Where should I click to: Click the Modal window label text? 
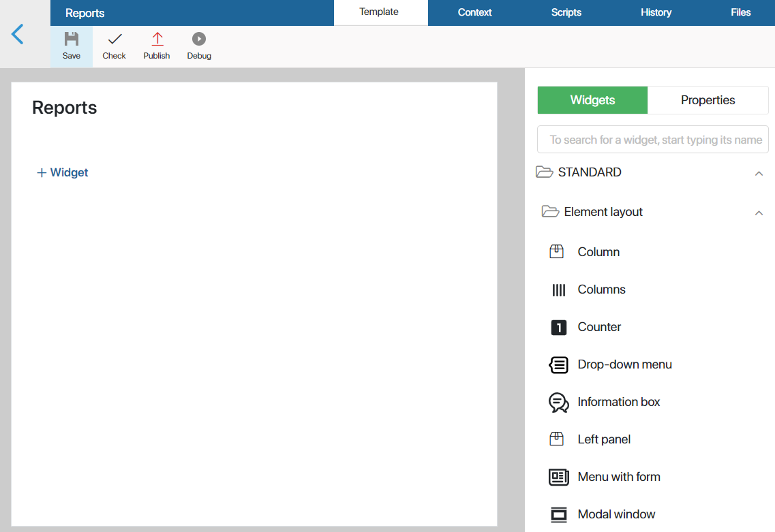coord(616,514)
